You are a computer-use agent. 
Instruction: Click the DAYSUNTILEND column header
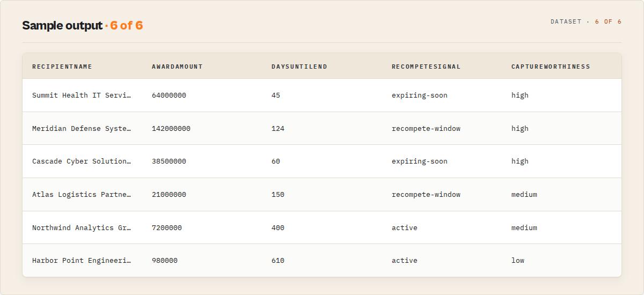tap(299, 67)
